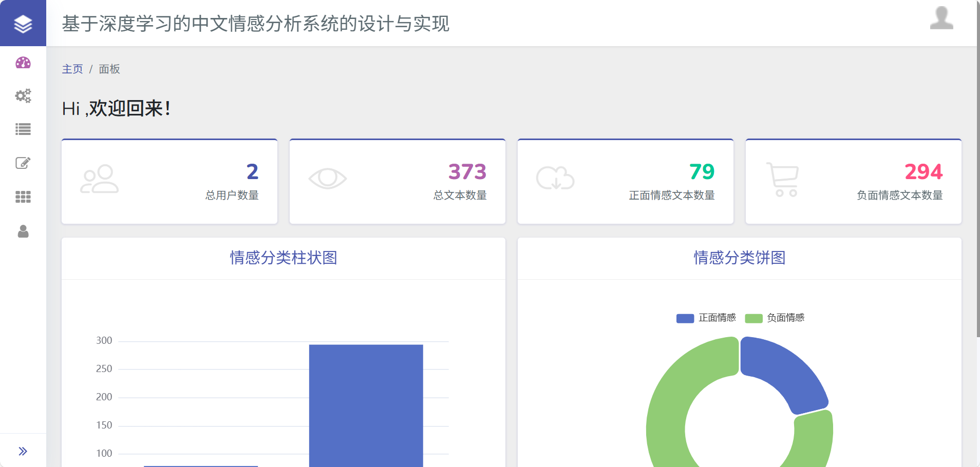Image resolution: width=980 pixels, height=467 pixels.
Task: Click shopping cart icon in 负面情感文本数量 card
Action: coord(783,179)
